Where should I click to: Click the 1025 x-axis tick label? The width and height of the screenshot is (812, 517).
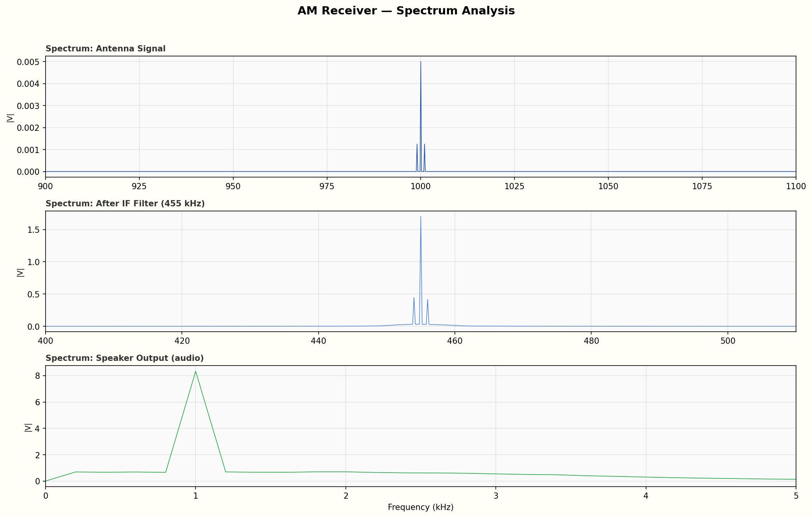pyautogui.click(x=514, y=186)
